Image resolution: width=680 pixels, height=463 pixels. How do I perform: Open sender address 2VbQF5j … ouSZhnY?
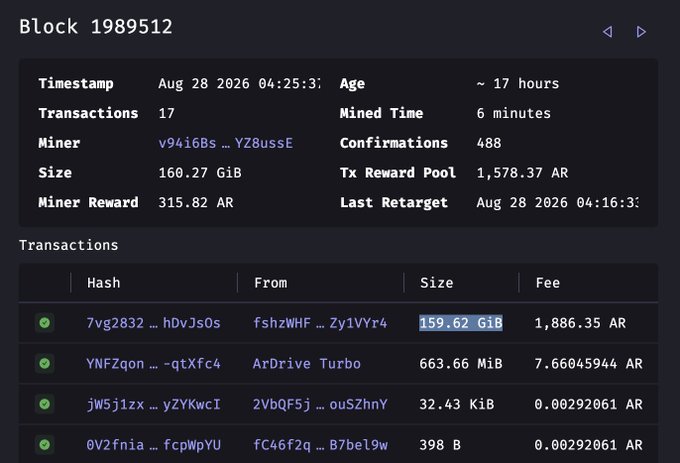click(320, 404)
